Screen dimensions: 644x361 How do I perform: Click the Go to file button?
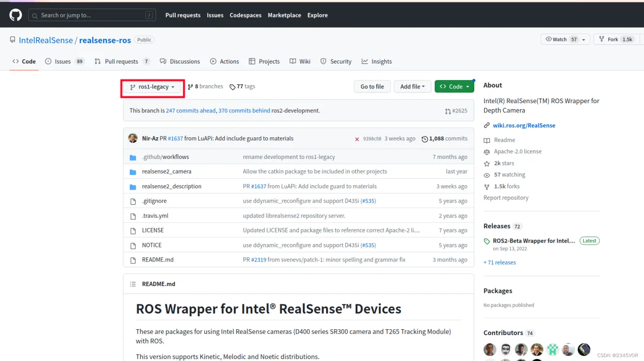[372, 87]
